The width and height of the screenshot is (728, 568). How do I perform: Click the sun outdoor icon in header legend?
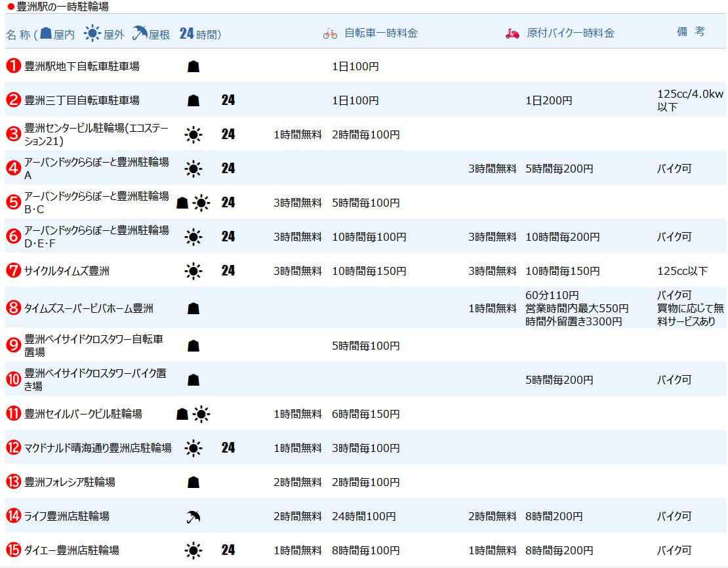click(x=93, y=33)
